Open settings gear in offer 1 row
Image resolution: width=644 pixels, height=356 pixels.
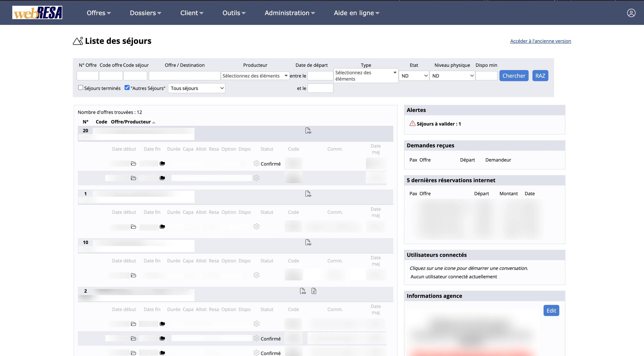(256, 226)
